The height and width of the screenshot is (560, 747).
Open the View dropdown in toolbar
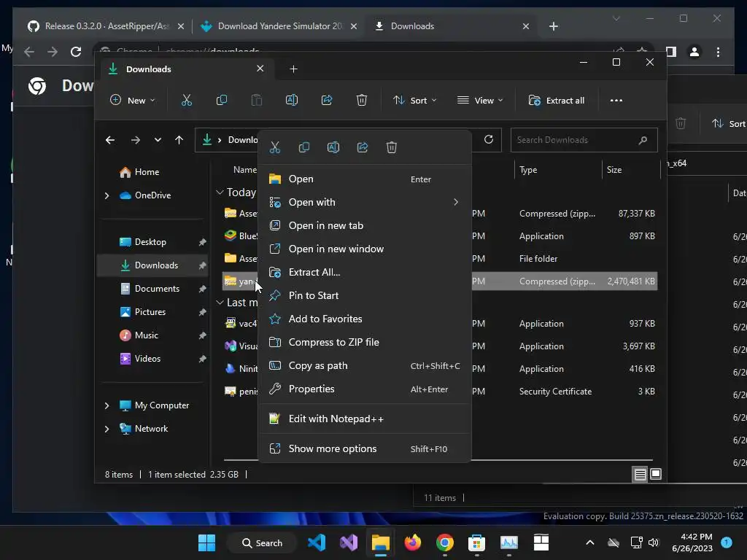pos(480,101)
